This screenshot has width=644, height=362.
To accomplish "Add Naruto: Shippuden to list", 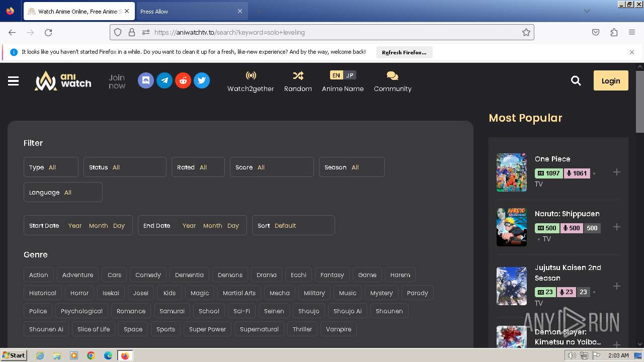I will click(617, 227).
